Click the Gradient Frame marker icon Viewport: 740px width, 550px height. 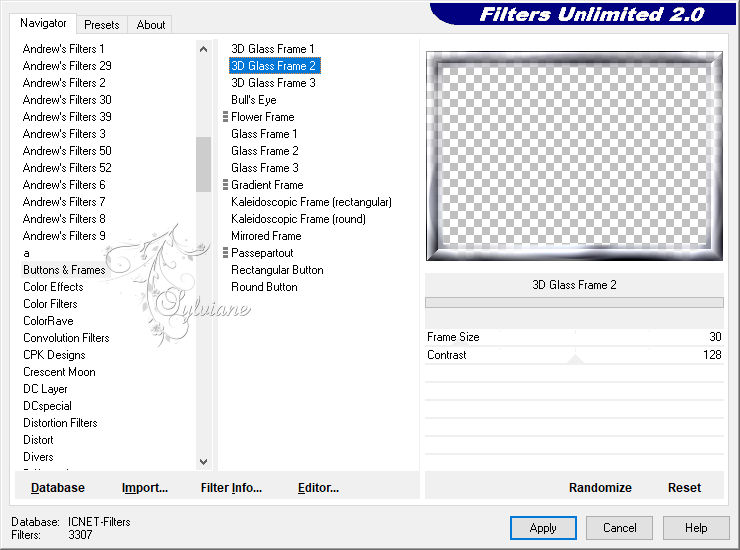pyautogui.click(x=225, y=185)
